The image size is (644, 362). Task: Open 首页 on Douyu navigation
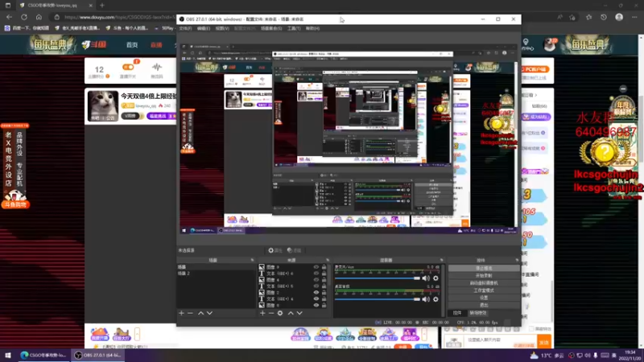click(132, 45)
